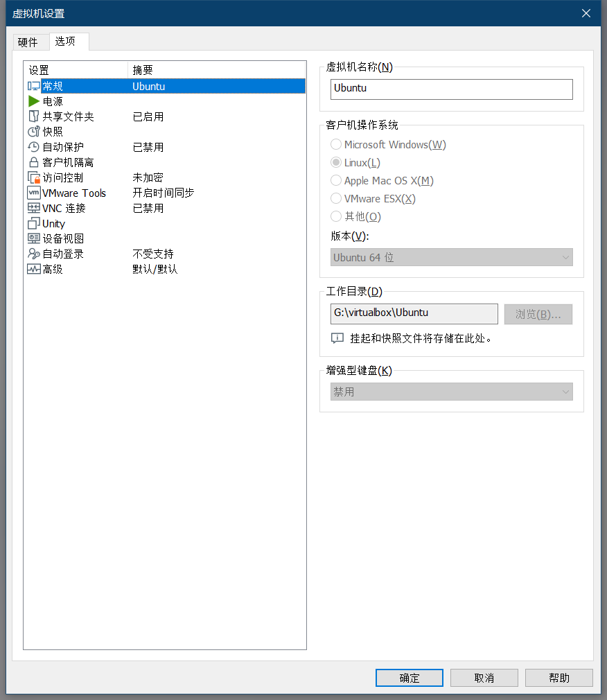607x700 pixels.
Task: Click the 高级 waveform icon
Action: click(34, 269)
